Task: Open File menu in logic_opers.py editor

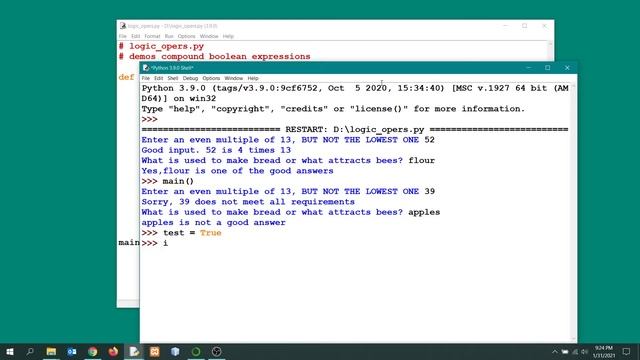Action: pos(122,36)
